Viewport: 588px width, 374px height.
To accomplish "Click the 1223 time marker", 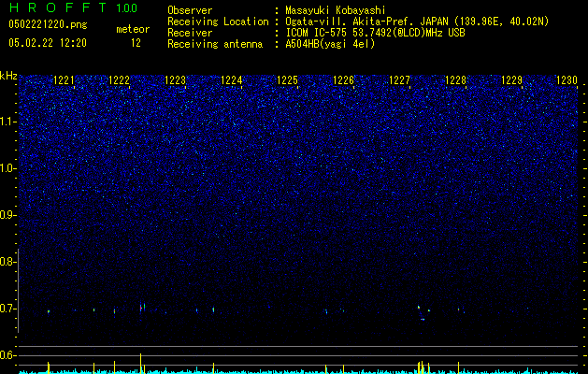I will [176, 80].
